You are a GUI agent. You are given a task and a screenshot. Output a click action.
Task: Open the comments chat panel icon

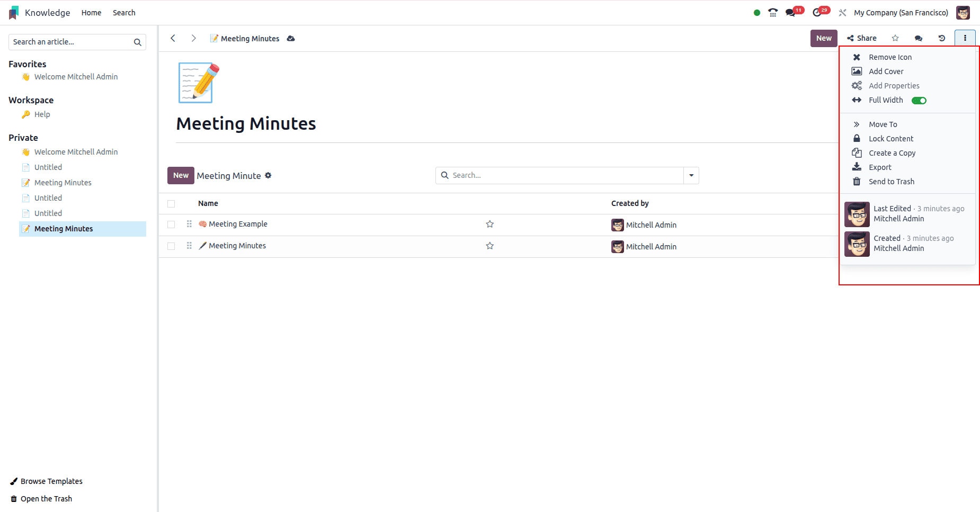pyautogui.click(x=919, y=38)
